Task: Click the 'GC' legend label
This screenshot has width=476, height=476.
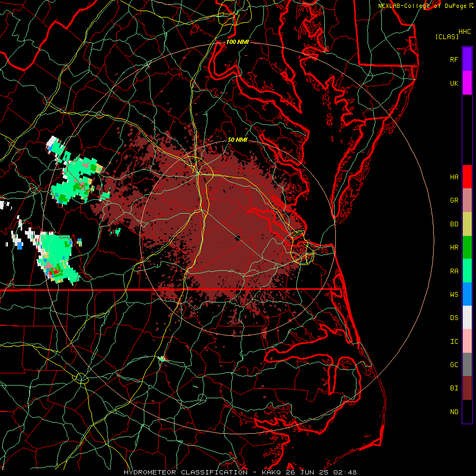Action: 454,365
